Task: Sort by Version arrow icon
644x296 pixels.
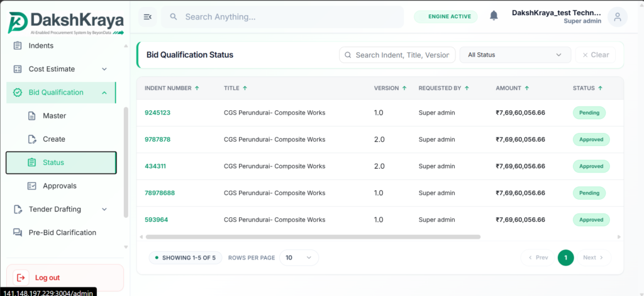Action: pos(404,88)
